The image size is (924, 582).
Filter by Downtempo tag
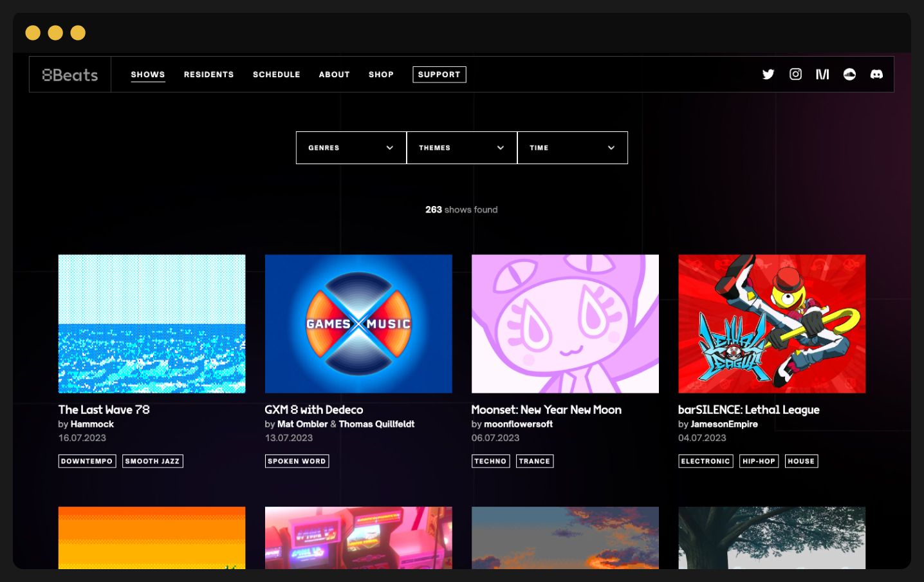click(x=87, y=461)
